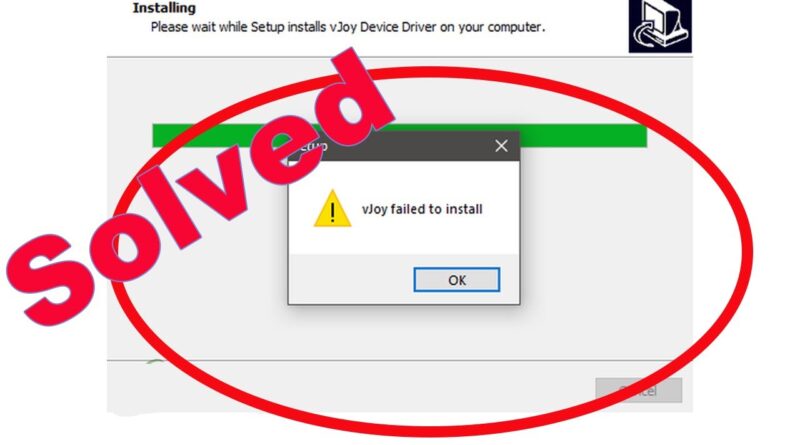Click the "Please wait while Setup installs" description text
Image resolution: width=800 pixels, height=445 pixels.
238,27
